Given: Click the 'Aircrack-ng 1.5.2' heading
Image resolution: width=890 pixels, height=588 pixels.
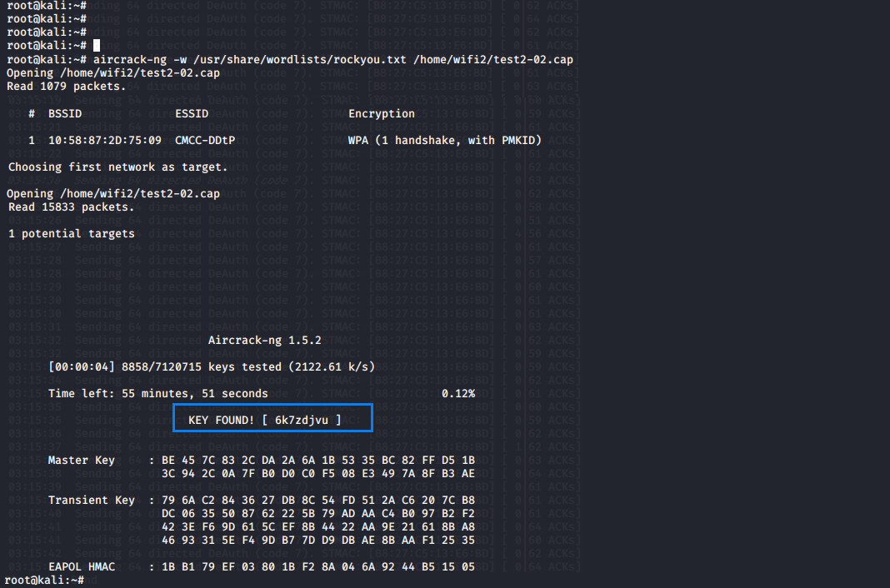Looking at the screenshot, I should point(264,340).
